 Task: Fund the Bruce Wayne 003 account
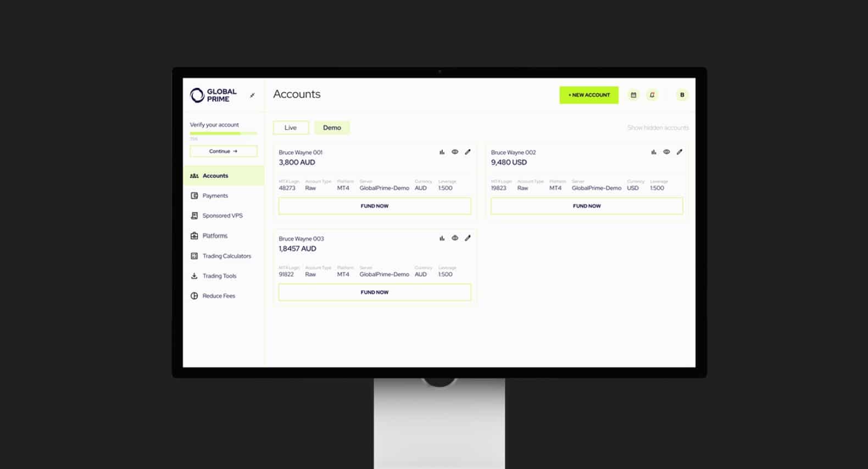click(x=375, y=292)
